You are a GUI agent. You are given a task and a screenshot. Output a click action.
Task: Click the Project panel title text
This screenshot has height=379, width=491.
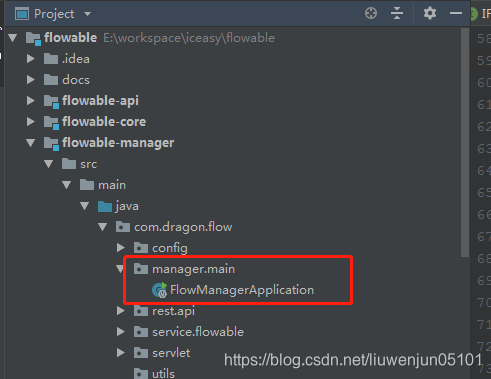tap(54, 14)
